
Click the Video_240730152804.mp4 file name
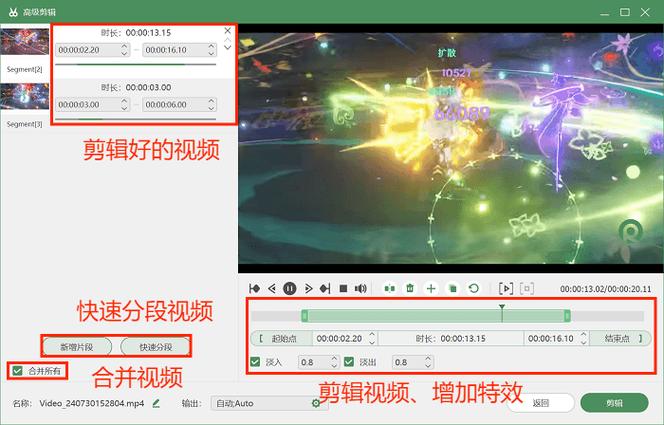pyautogui.click(x=91, y=403)
